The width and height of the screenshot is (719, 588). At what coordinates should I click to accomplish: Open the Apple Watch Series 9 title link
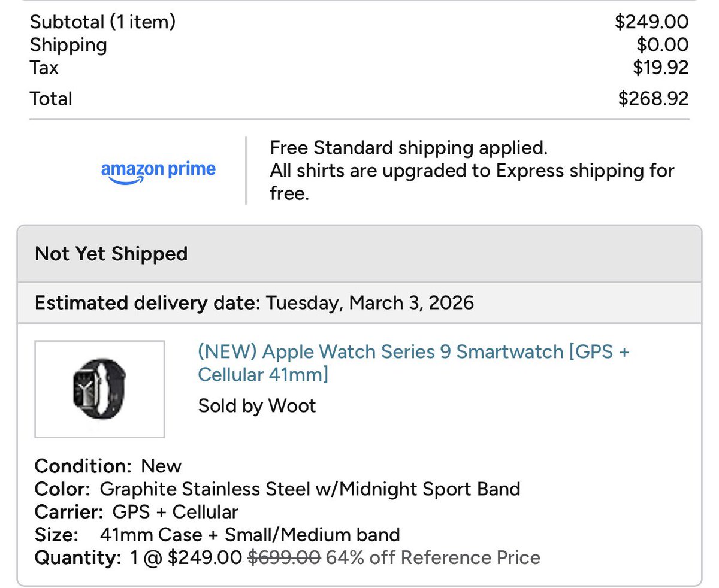pos(413,363)
